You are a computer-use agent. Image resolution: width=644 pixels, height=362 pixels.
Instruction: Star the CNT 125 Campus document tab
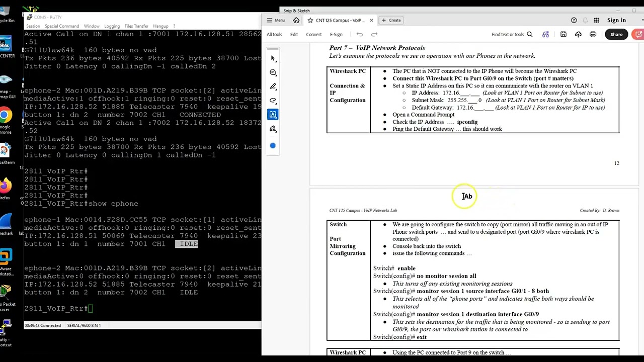click(x=310, y=20)
